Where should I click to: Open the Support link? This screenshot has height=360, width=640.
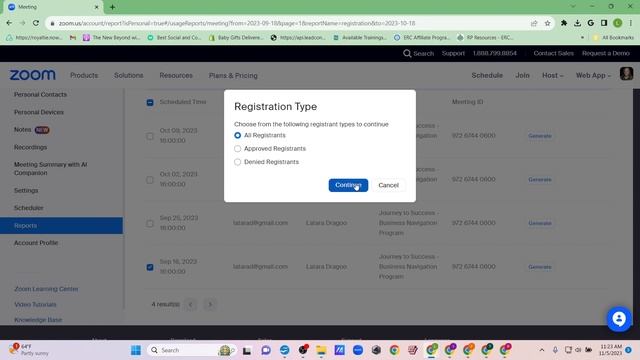point(453,53)
